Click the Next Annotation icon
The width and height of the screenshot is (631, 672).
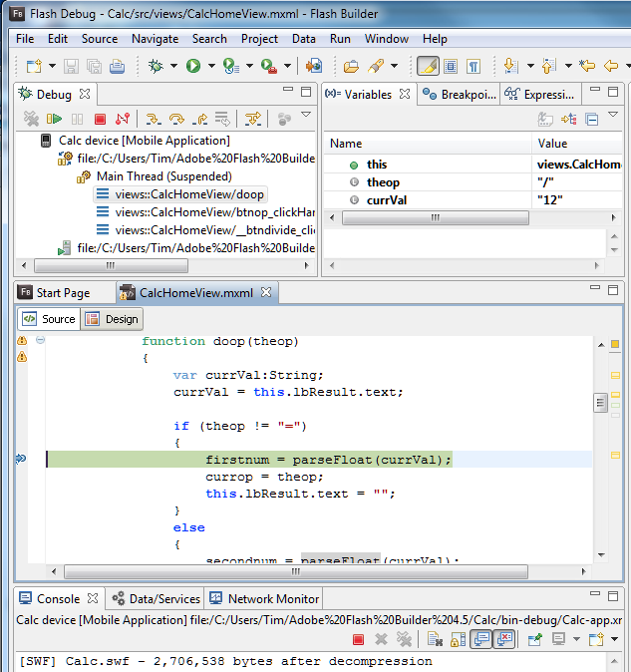(x=510, y=66)
